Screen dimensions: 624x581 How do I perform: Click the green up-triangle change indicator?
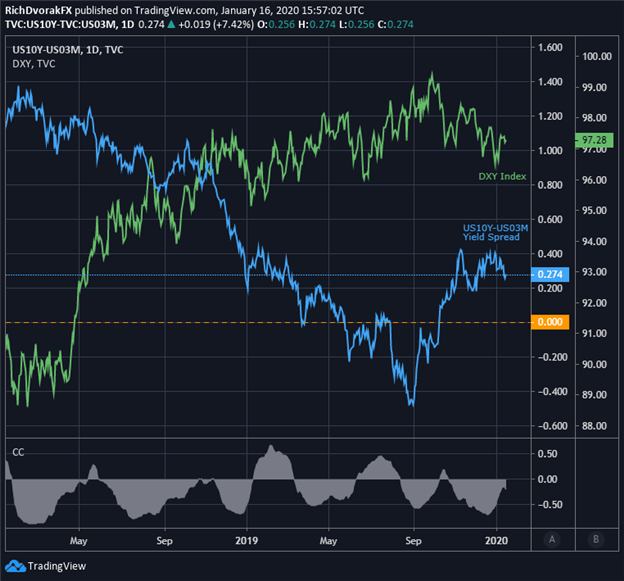171,25
